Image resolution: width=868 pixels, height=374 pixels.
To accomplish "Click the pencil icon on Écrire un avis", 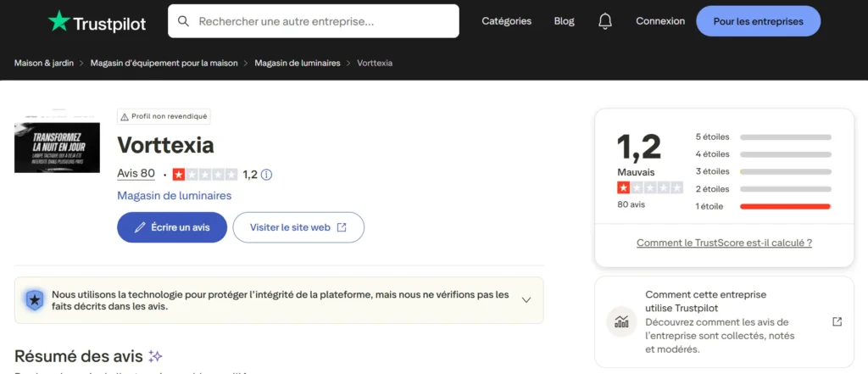I will (x=141, y=227).
